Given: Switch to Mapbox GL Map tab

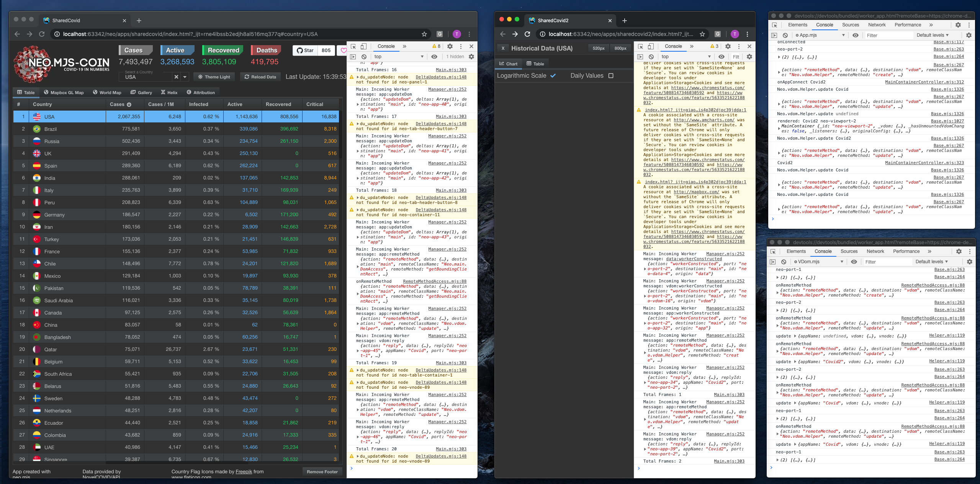Looking at the screenshot, I should (64, 92).
